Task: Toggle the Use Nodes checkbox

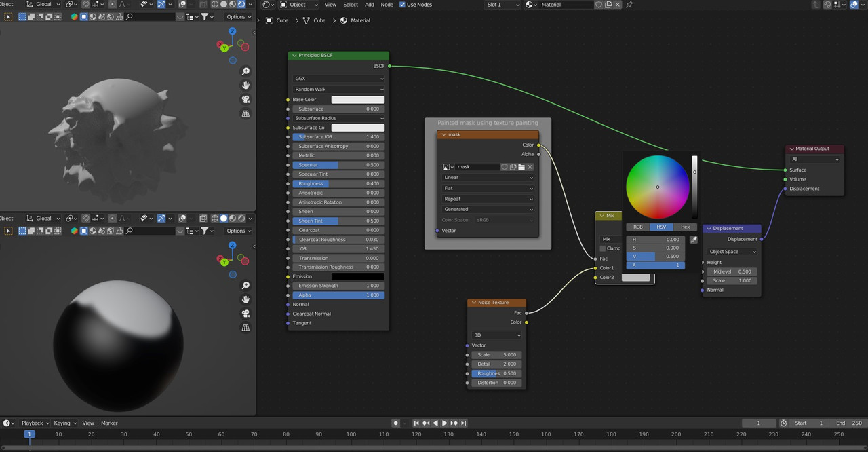Action: (x=402, y=5)
